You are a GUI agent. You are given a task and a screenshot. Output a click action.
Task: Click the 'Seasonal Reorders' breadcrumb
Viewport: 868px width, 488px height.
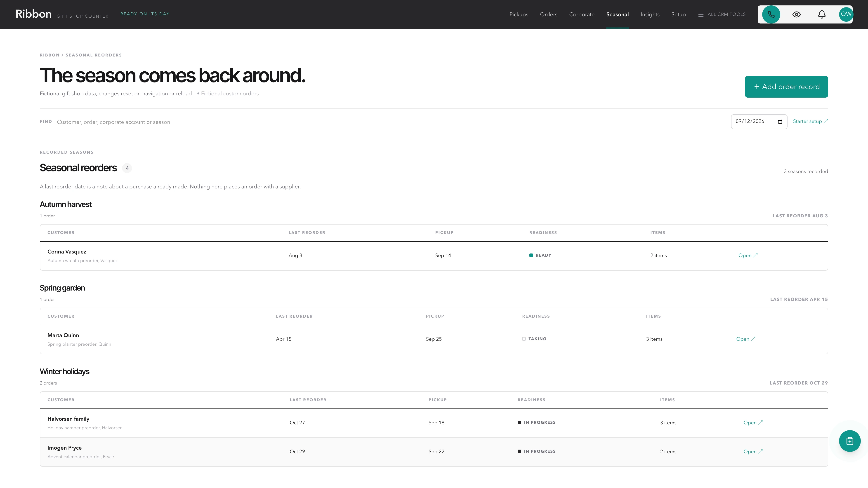click(x=94, y=55)
